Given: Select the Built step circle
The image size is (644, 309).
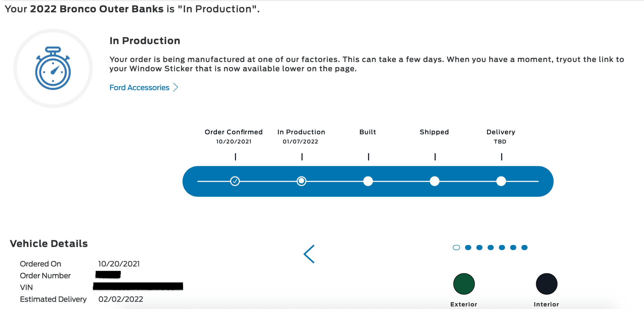Looking at the screenshot, I should pyautogui.click(x=368, y=181).
